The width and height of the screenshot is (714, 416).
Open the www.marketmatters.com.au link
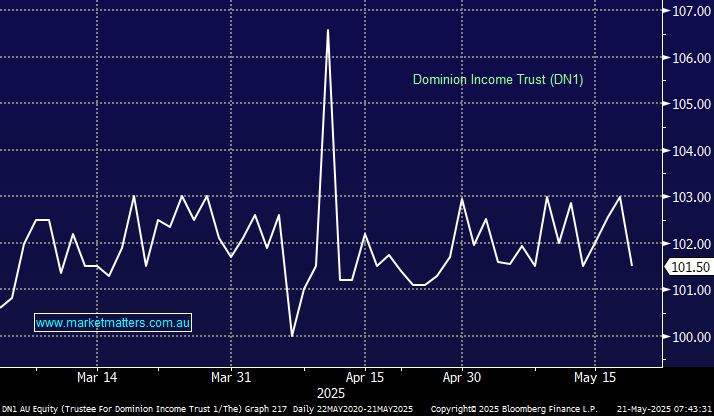tap(113, 323)
